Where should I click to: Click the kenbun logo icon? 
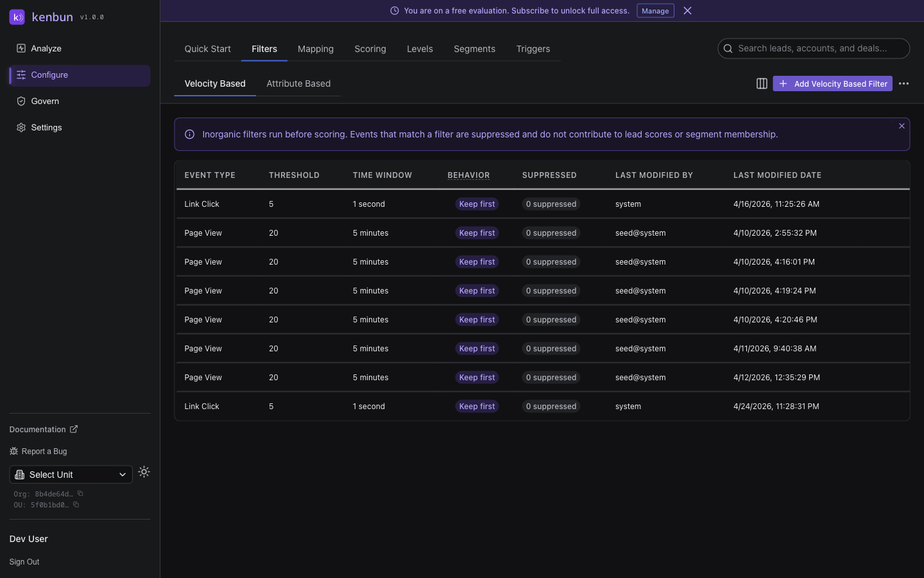(17, 17)
